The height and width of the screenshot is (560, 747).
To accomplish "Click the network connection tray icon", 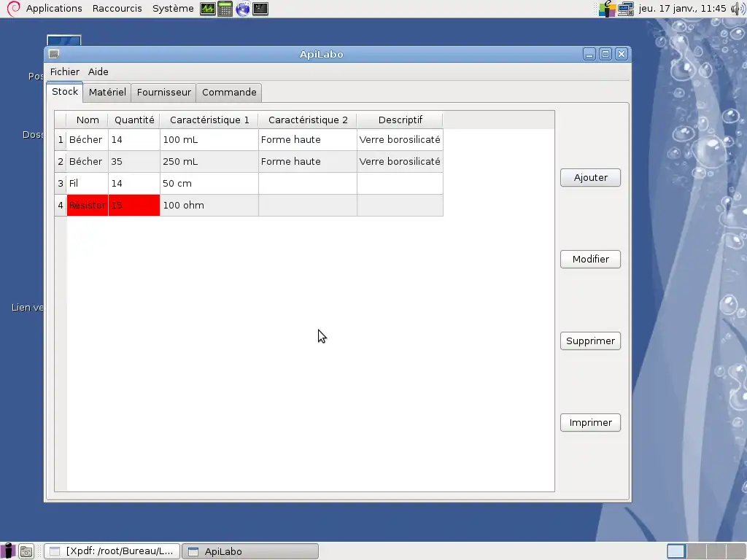I will 625,9.
